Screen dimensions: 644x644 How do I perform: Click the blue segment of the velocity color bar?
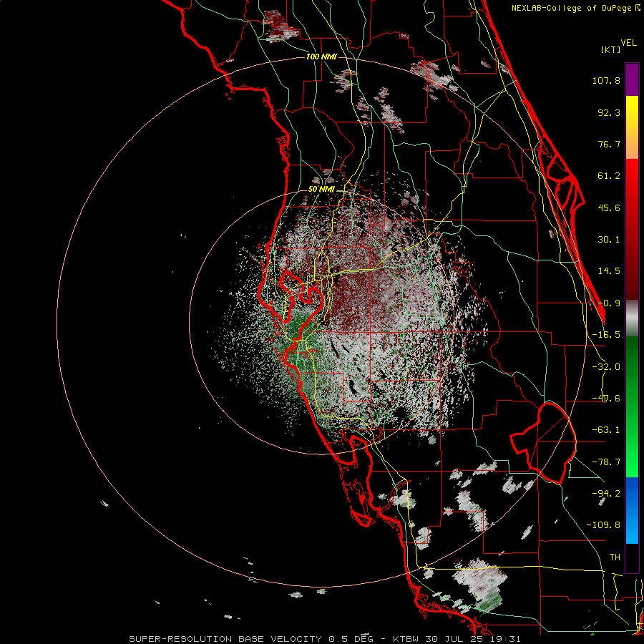click(632, 510)
